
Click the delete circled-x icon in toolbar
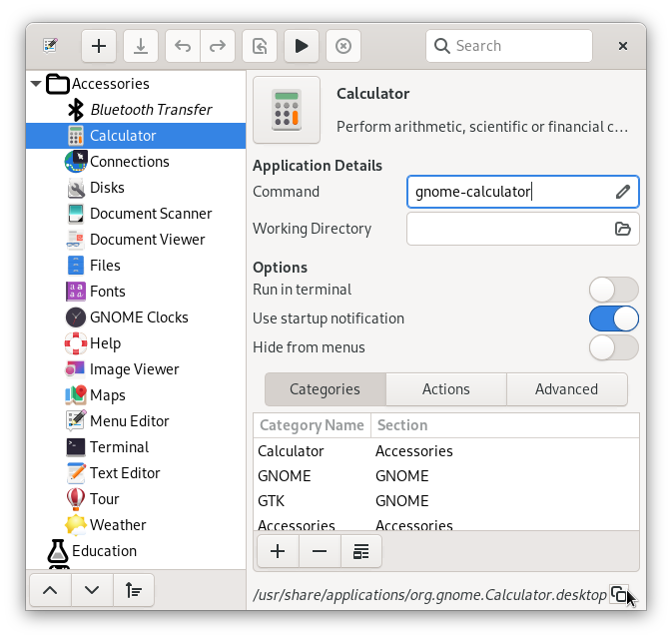tap(342, 46)
